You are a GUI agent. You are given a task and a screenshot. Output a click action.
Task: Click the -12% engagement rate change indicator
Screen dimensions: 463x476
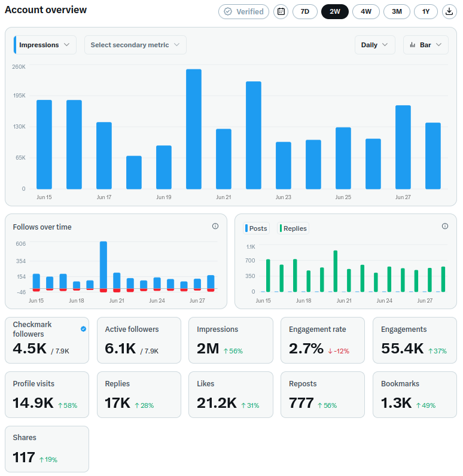tap(339, 351)
